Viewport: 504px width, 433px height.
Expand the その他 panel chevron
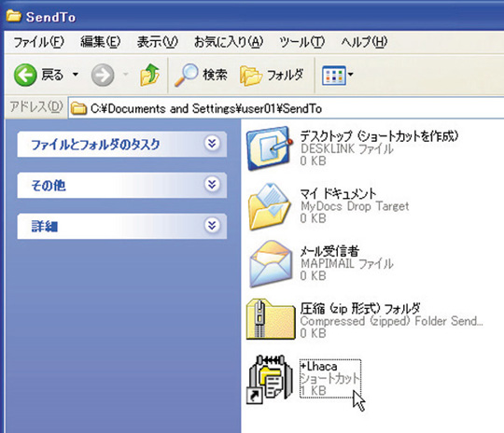tap(212, 185)
